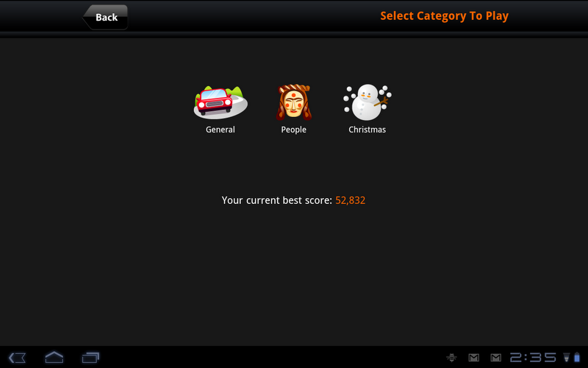
Task: Open the USB debugging bug notification icon
Action: coord(451,358)
